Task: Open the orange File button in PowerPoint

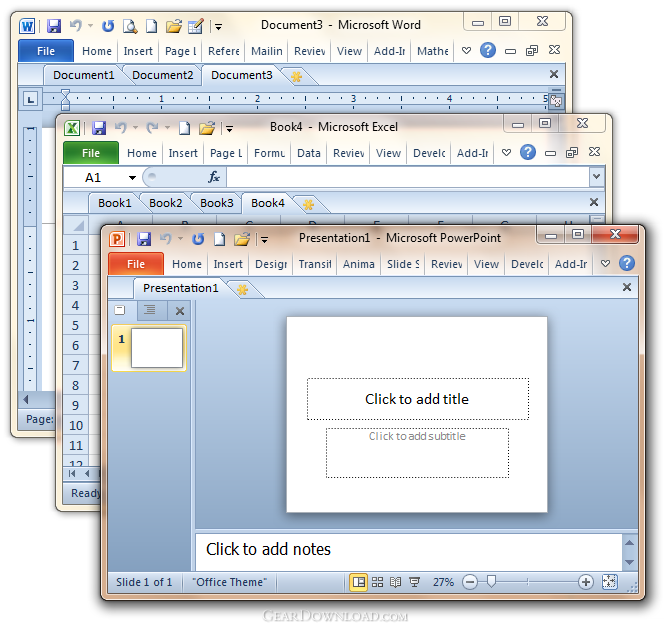Action: tap(136, 264)
